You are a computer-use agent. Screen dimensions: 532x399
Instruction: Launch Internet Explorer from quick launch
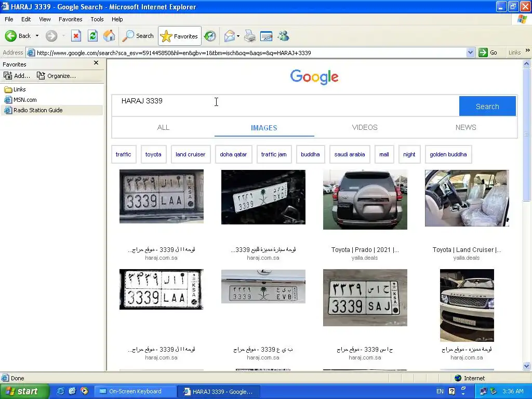[x=60, y=391]
